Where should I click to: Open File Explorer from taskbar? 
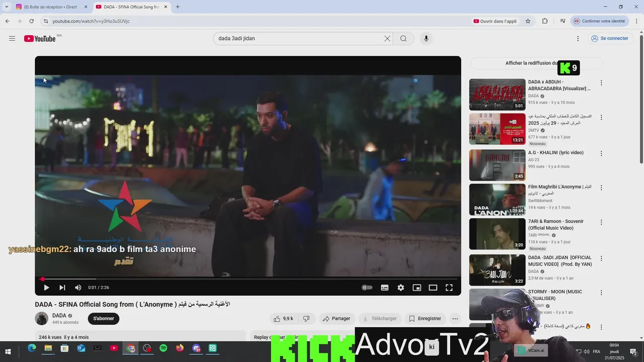tap(48, 348)
